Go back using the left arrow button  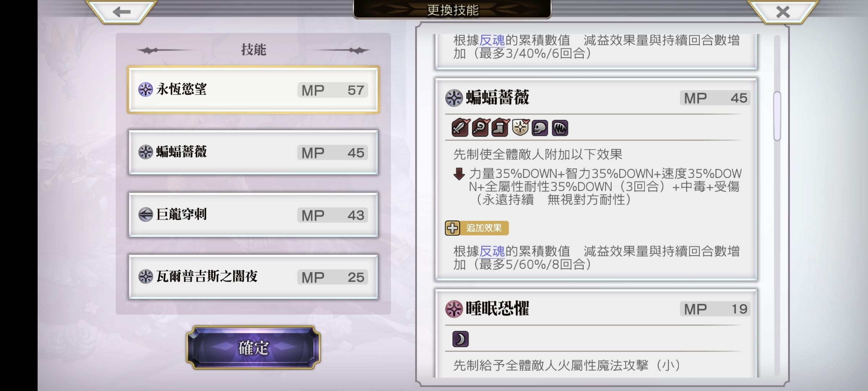click(121, 12)
